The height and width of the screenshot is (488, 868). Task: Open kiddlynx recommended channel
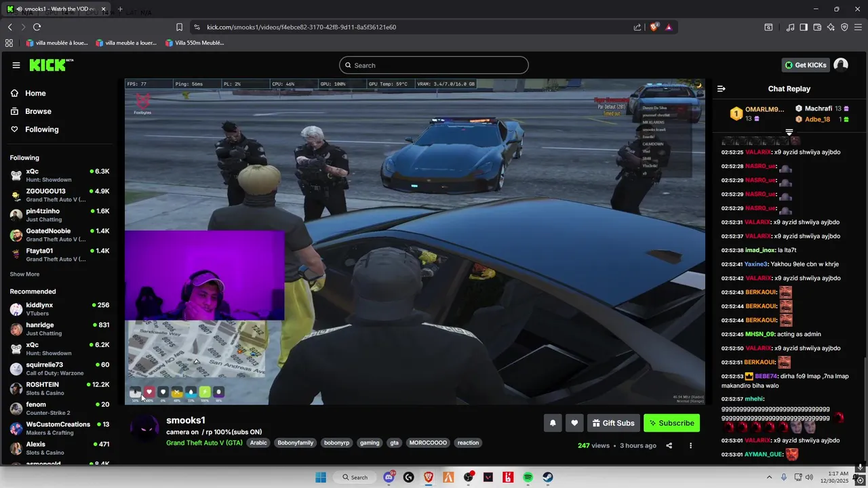click(x=59, y=309)
